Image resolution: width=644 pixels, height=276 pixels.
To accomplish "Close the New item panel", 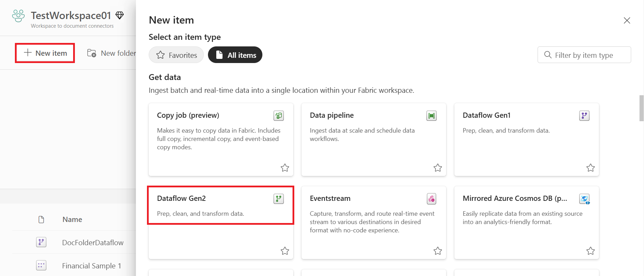I will tap(627, 20).
